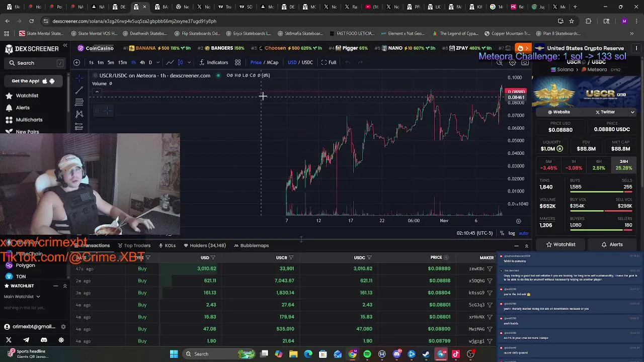Open Spotify from the Windows taskbar
The width and height of the screenshot is (644, 362).
click(367, 354)
